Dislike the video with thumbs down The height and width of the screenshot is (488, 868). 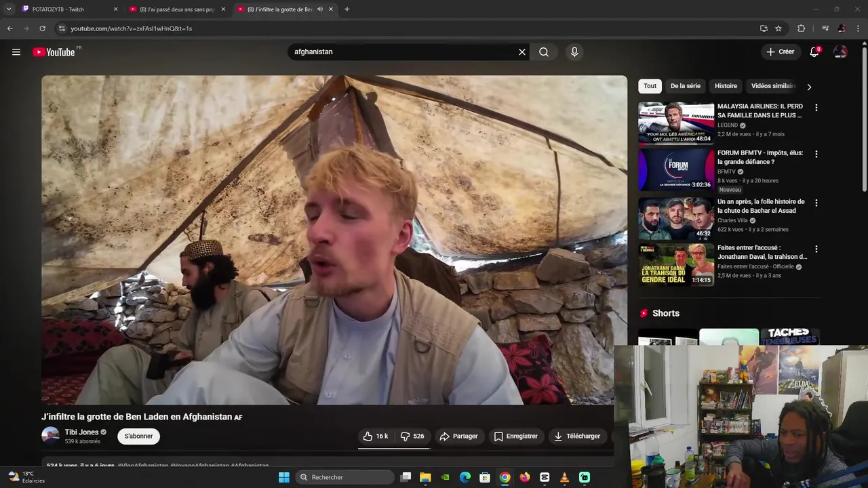(x=412, y=436)
